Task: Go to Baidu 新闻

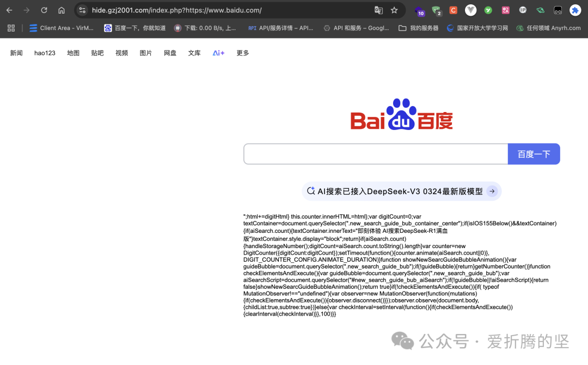Action: 16,53
